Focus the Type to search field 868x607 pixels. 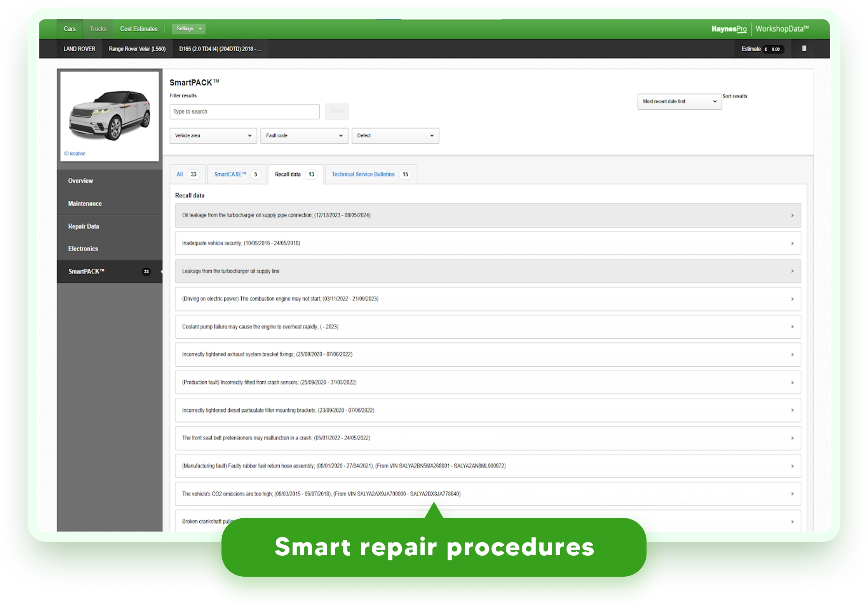tap(244, 112)
